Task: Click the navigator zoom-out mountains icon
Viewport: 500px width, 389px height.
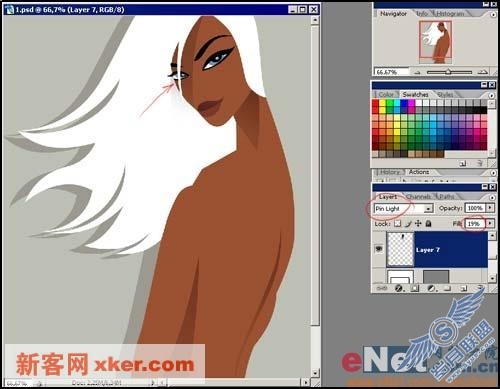Action: tap(417, 72)
